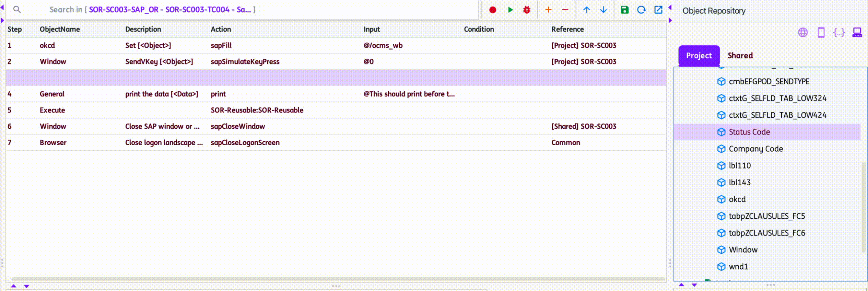Click horizontal scrollbar under steps table
This screenshot has width=868, height=291.
click(x=338, y=279)
